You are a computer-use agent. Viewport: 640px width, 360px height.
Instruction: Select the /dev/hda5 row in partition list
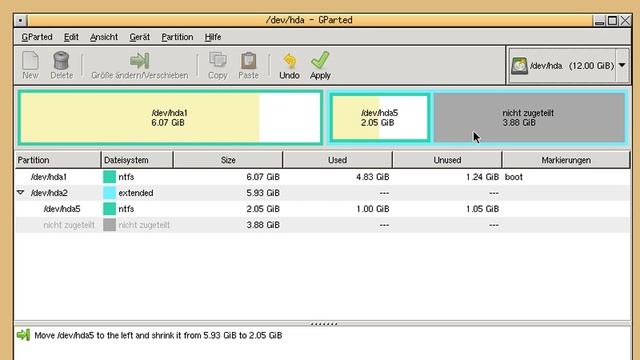[x=322, y=209]
